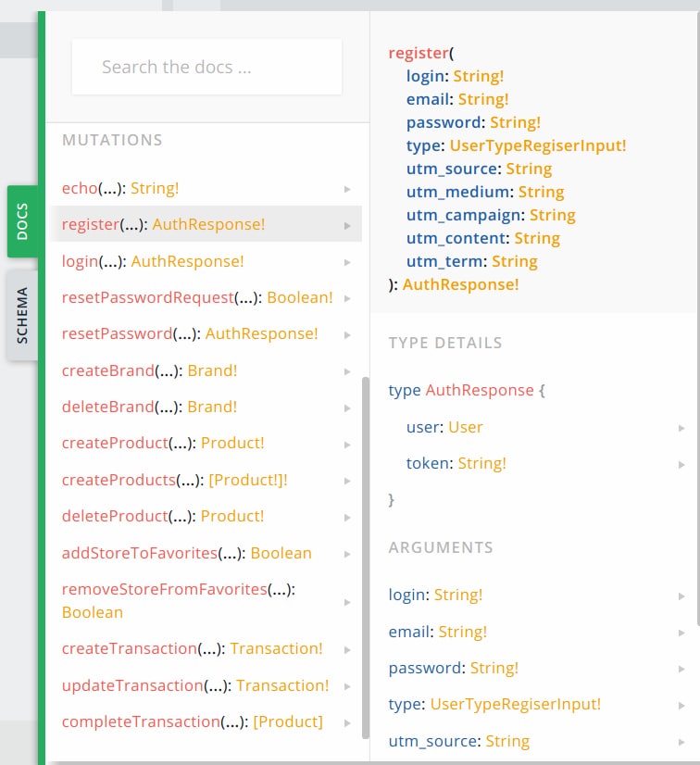
Task: Open createProducts mutation entry
Action: [x=175, y=480]
